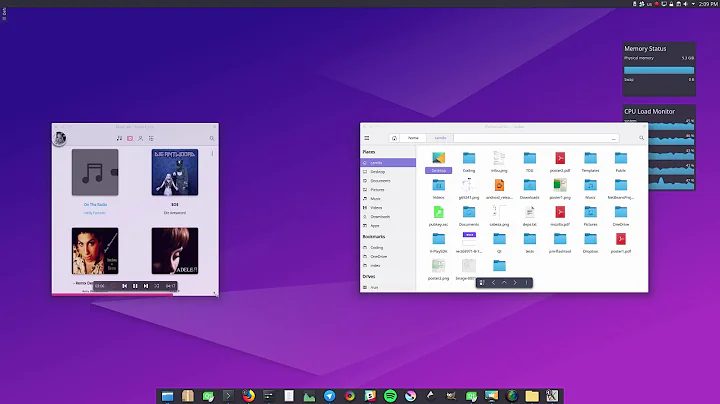The image size is (720, 404).
Task: Toggle the favorite heart in the playback bar
Action: click(x=113, y=286)
